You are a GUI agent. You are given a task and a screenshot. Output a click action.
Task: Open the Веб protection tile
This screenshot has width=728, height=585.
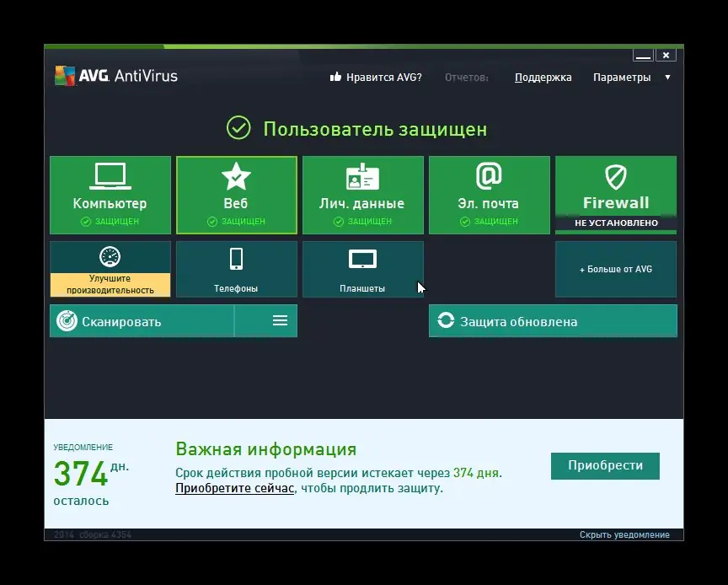(236, 195)
